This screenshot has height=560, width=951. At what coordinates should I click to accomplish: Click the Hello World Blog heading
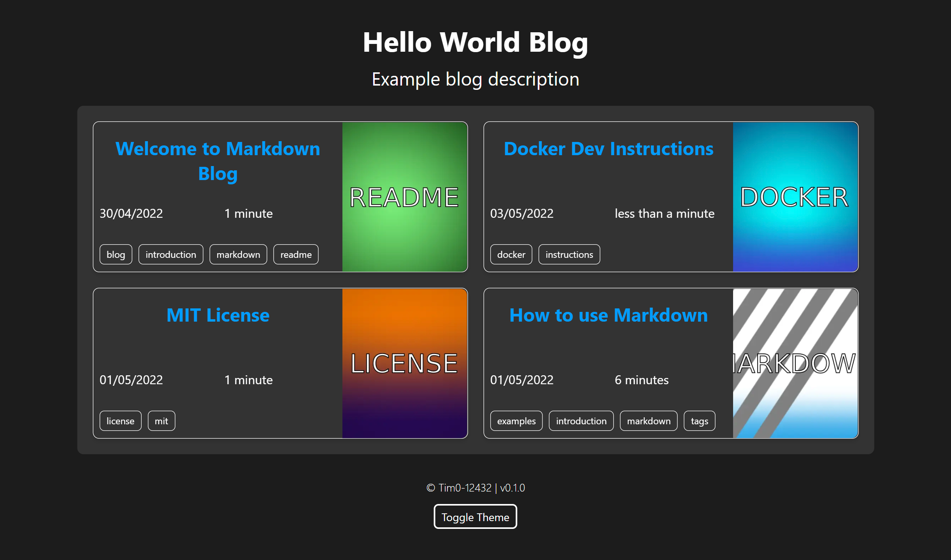click(475, 42)
